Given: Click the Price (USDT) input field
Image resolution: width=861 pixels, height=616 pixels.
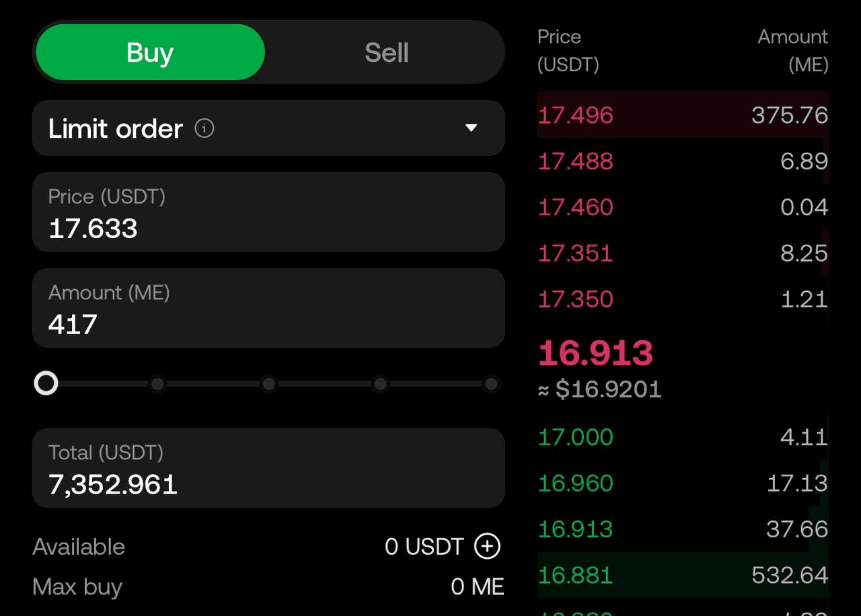Looking at the screenshot, I should point(268,213).
